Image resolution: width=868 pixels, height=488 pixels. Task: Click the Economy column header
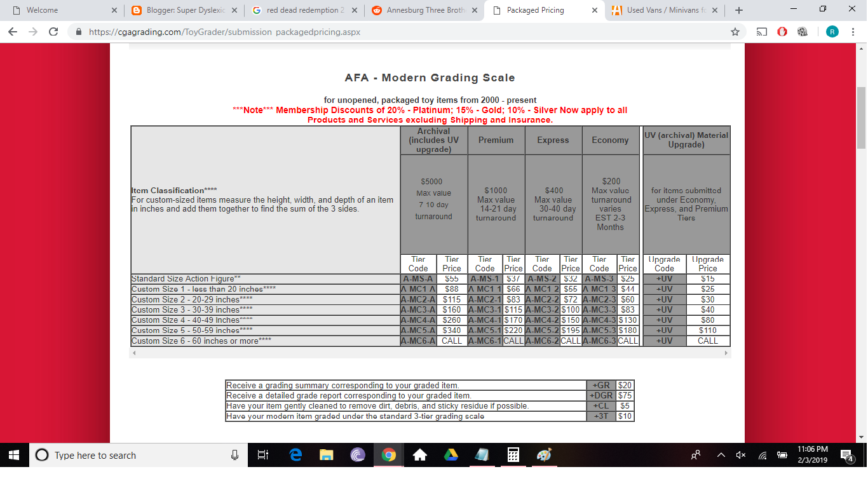pos(610,140)
